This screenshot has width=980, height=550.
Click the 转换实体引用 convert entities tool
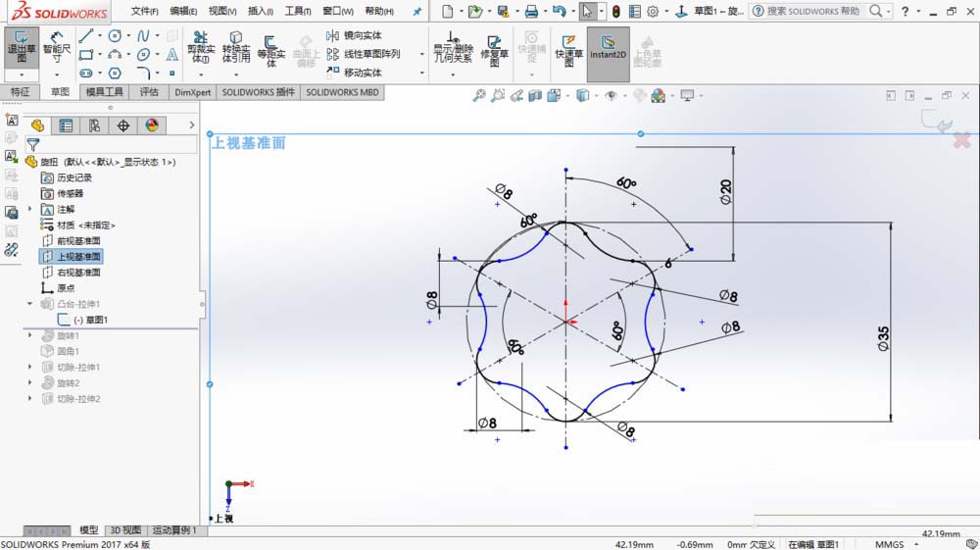[235, 47]
